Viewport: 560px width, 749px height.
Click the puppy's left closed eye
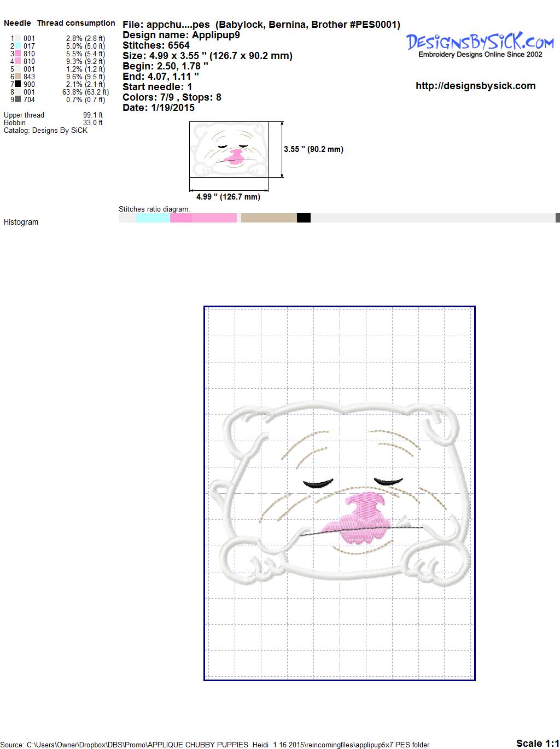pyautogui.click(x=318, y=483)
